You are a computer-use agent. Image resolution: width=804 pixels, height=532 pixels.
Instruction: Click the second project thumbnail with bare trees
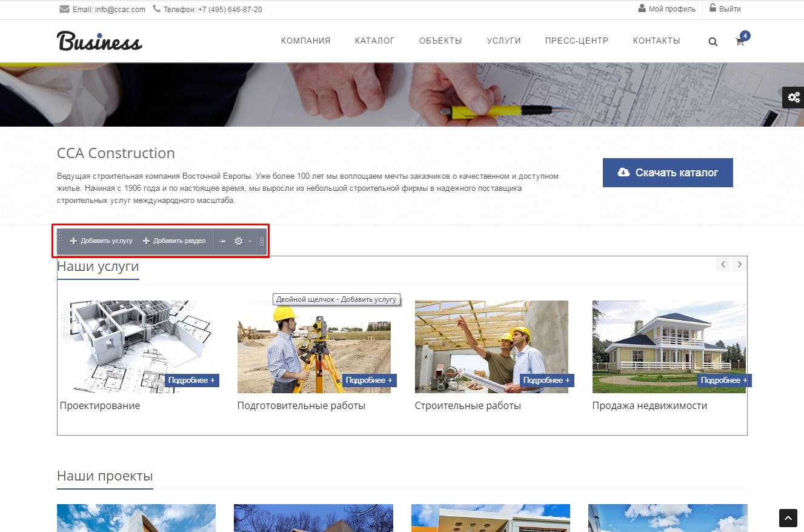pyautogui.click(x=313, y=518)
